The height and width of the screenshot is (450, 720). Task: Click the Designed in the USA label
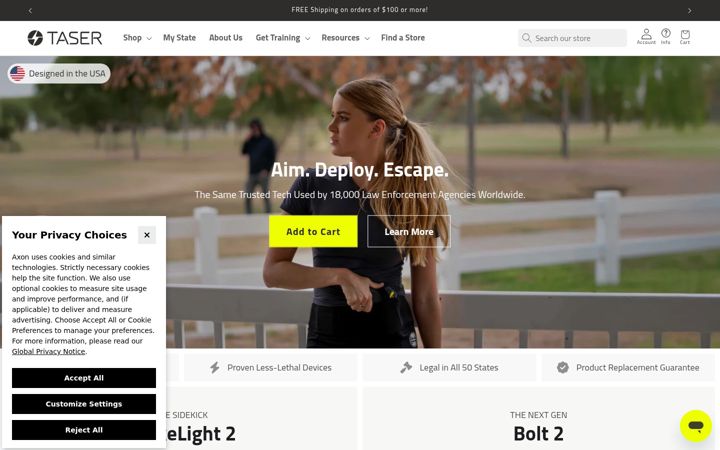point(67,73)
